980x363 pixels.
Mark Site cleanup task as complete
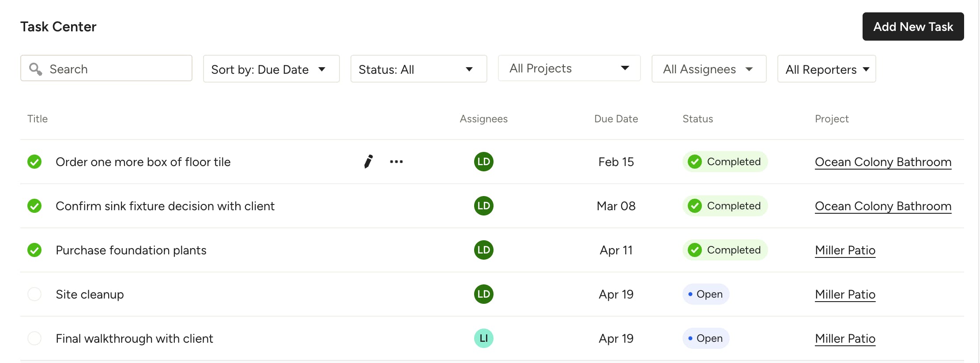tap(34, 294)
